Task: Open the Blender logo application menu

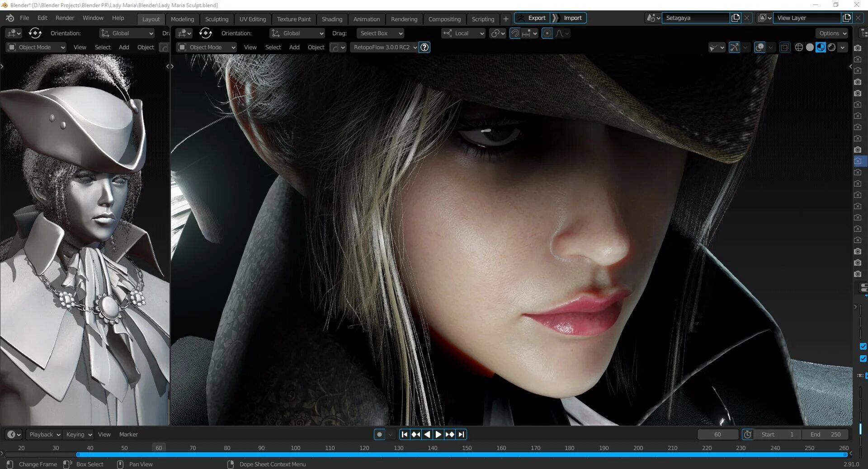Action: (x=10, y=18)
